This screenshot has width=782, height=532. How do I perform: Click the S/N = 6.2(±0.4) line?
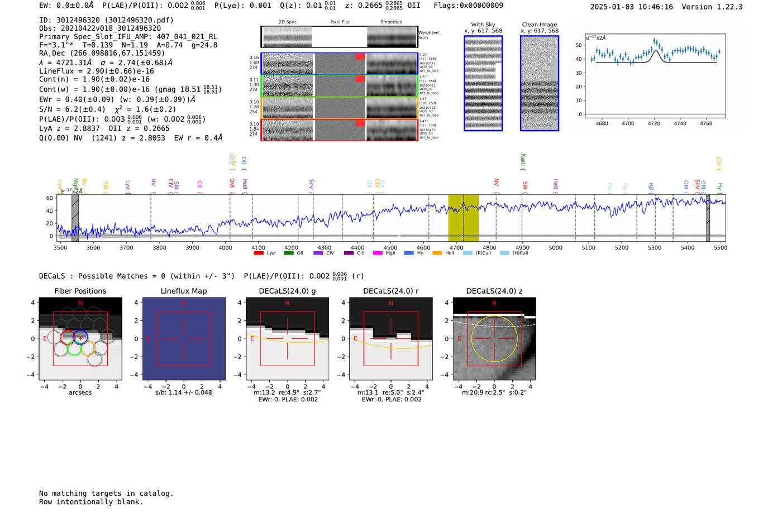108,109
